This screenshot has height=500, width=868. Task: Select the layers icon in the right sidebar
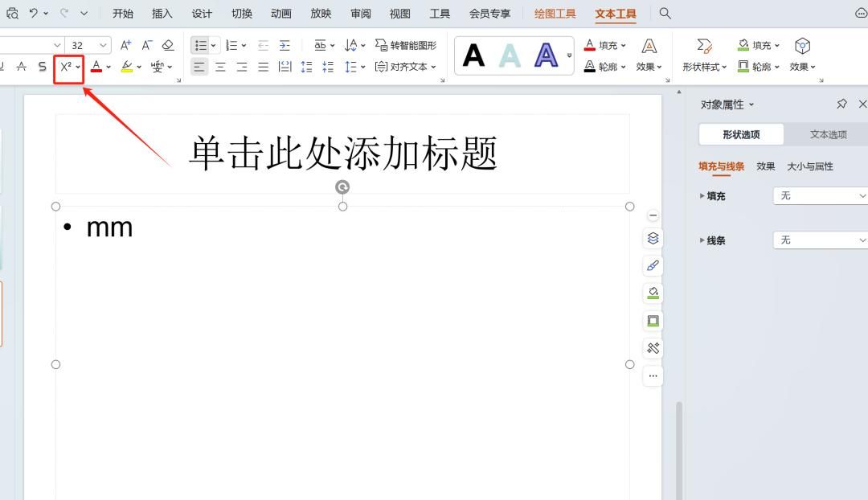(x=652, y=238)
